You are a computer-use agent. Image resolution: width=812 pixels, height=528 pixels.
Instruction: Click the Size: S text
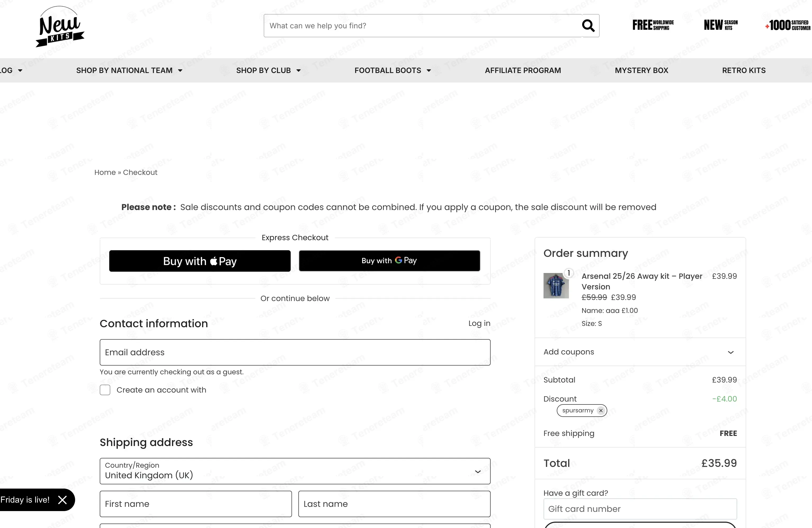[x=592, y=324]
